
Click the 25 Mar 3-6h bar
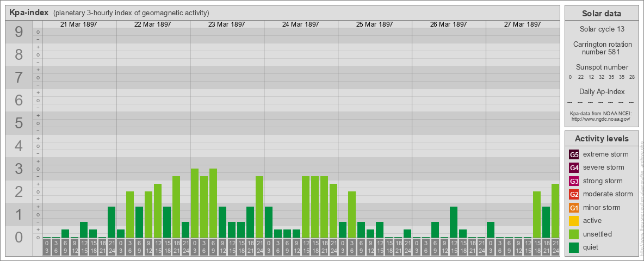click(x=352, y=215)
